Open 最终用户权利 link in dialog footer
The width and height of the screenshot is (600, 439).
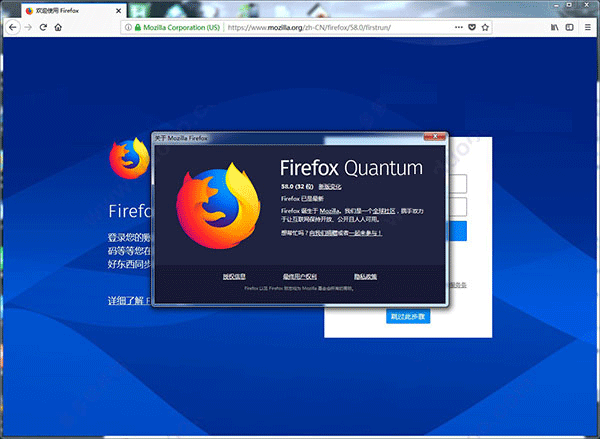[300, 276]
